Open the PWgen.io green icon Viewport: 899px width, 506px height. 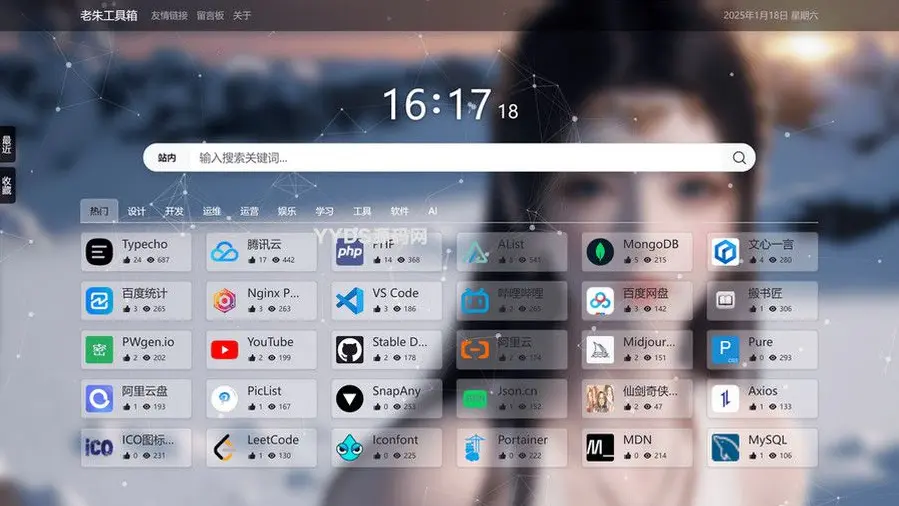click(x=99, y=350)
